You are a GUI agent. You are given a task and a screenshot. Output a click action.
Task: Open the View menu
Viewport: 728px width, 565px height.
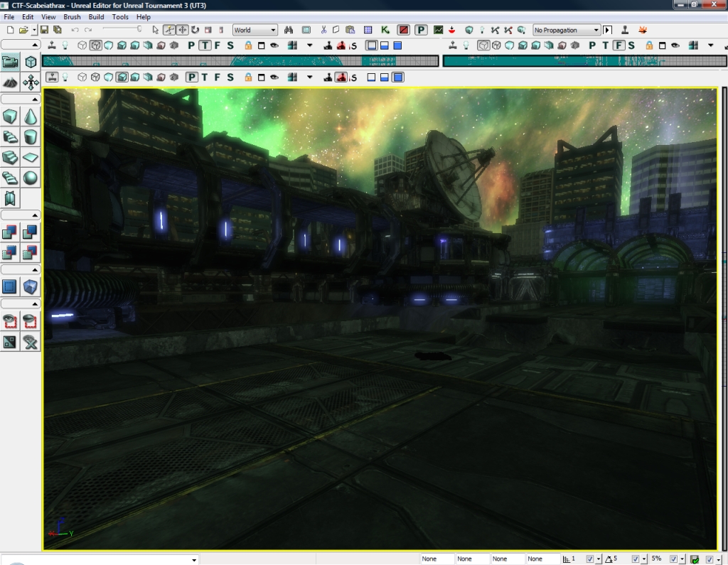point(48,17)
